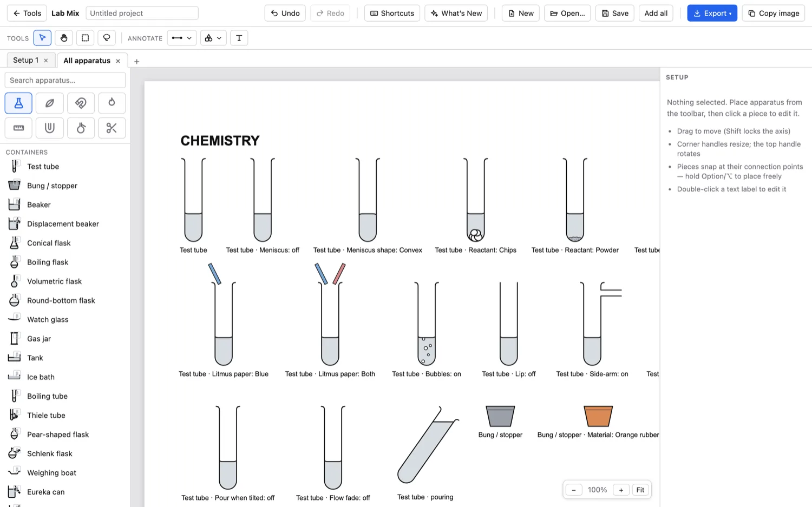This screenshot has height=507, width=812.
Task: Click Copy image button
Action: pos(774,13)
